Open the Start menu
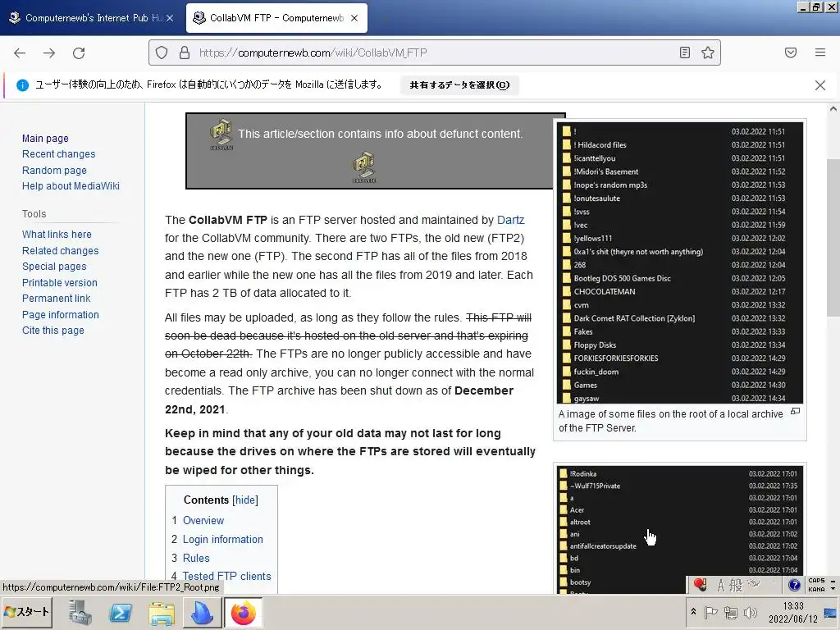 coord(27,612)
